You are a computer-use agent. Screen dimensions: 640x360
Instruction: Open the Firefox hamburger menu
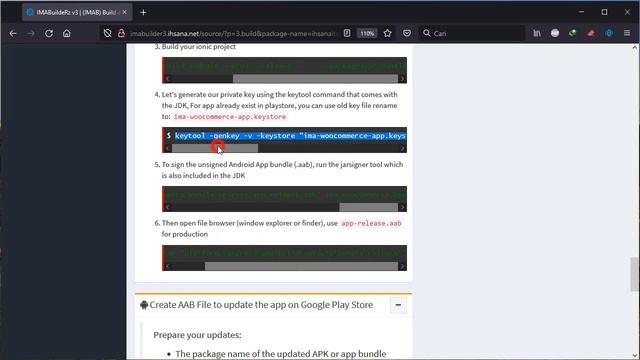pos(627,33)
